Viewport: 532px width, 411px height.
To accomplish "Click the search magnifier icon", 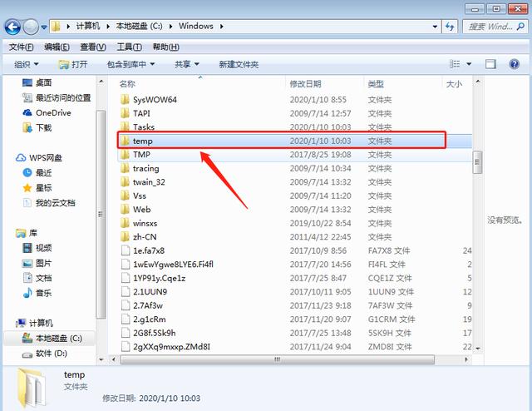I will point(521,26).
